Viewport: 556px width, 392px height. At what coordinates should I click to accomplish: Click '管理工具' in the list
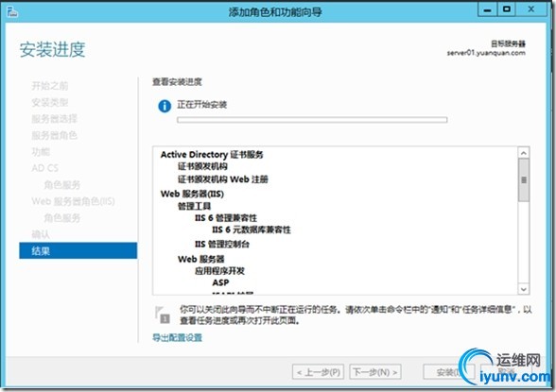pyautogui.click(x=194, y=206)
